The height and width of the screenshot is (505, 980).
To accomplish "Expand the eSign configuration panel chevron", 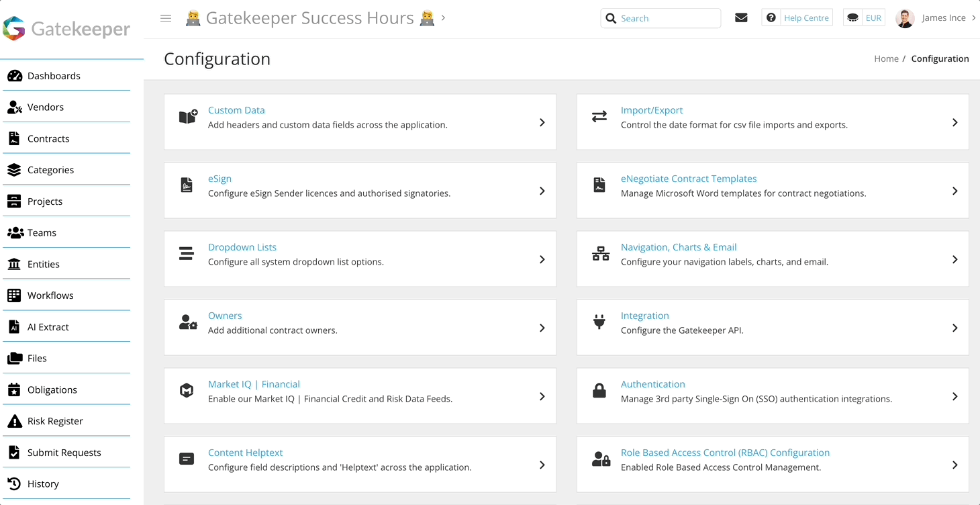I will [542, 191].
